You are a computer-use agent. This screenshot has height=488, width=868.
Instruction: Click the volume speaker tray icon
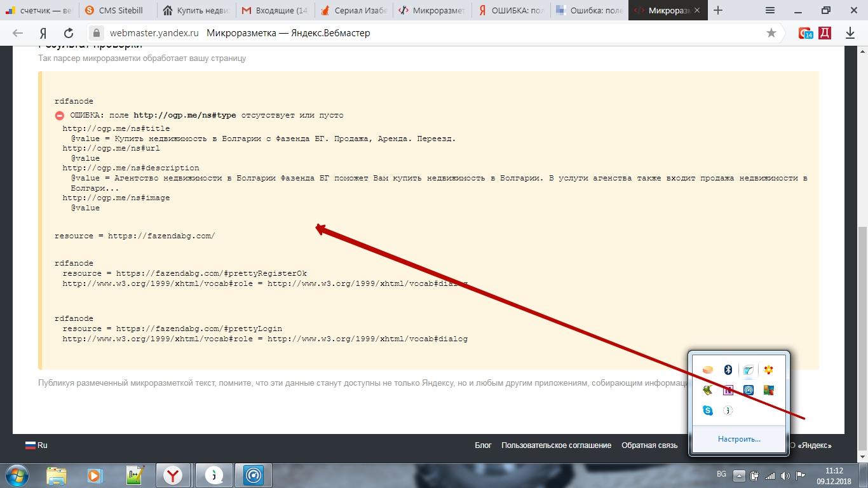[x=785, y=475]
